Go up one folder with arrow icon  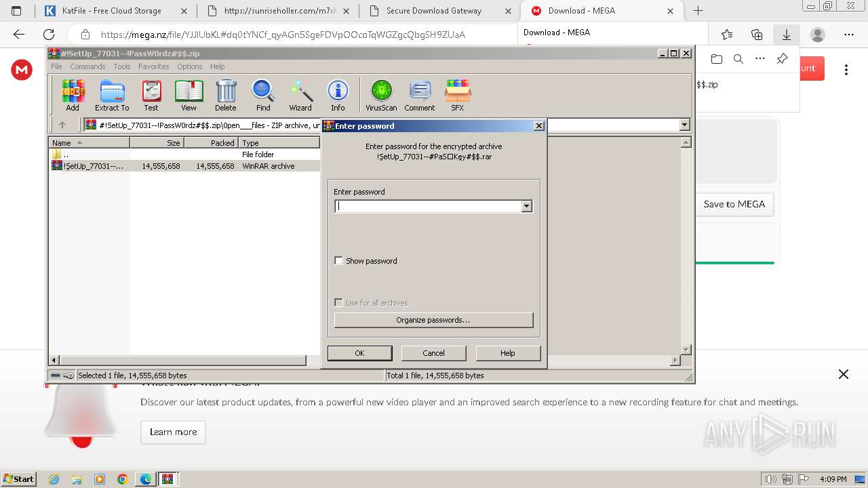click(62, 125)
